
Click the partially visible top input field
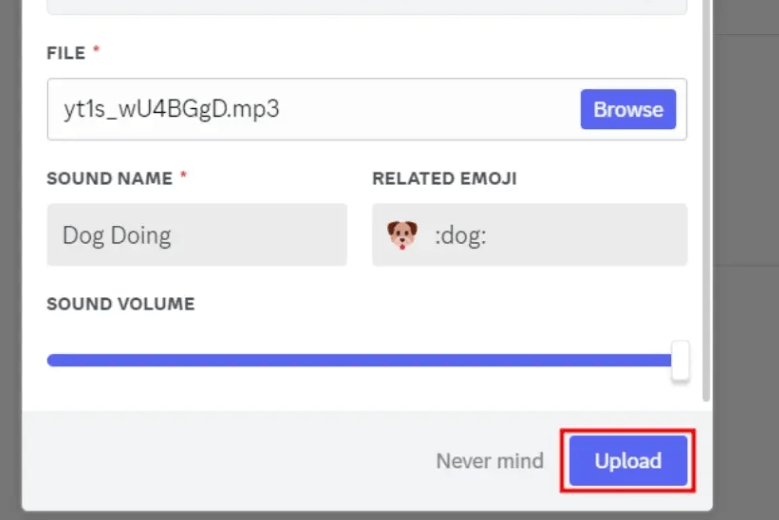point(366,6)
